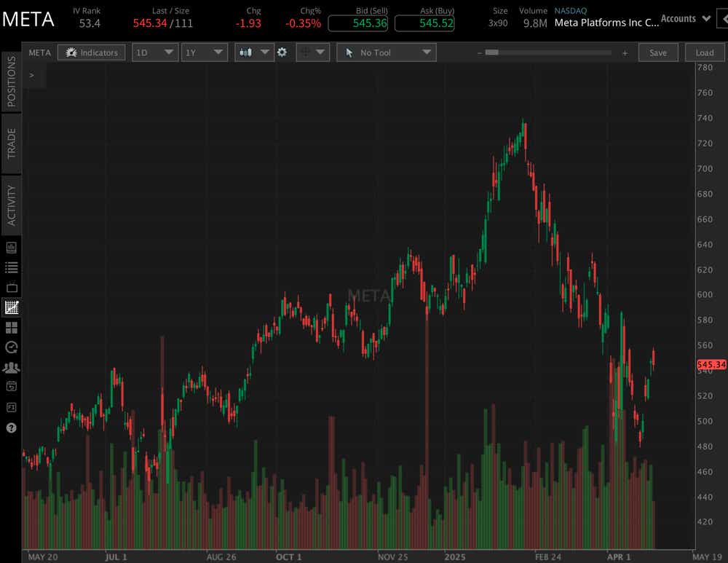Open the Accounts dropdown
This screenshot has width=728, height=563.
tap(685, 19)
